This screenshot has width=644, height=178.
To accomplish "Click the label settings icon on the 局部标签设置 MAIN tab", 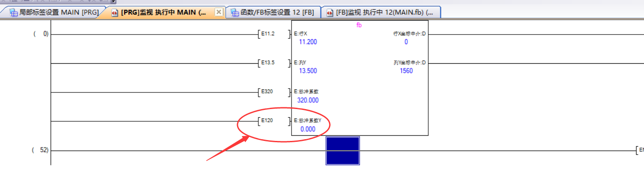I will click(14, 13).
